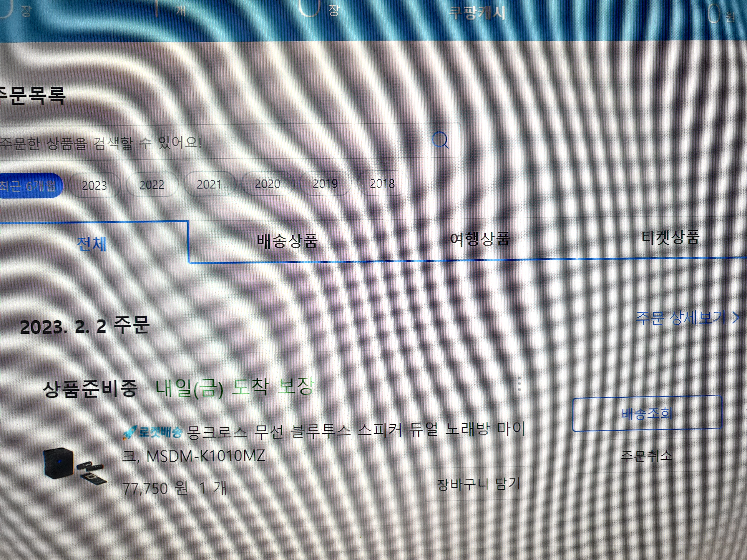Filter orders by year 2020
Viewport: 747px width, 560px height.
268,184
